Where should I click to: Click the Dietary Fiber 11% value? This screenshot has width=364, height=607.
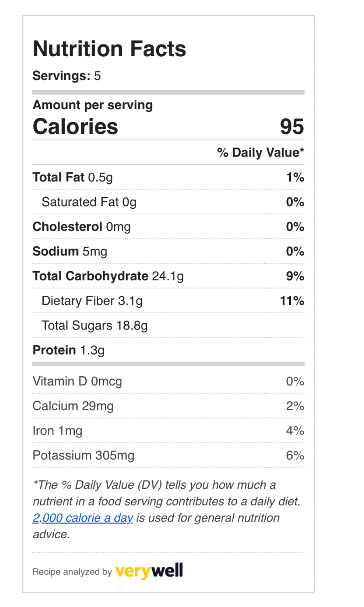(x=292, y=301)
